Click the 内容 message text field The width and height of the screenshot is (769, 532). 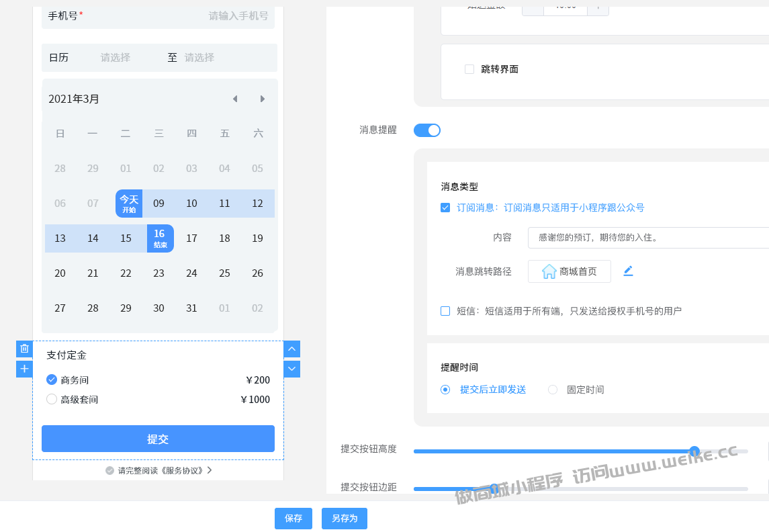(x=648, y=238)
